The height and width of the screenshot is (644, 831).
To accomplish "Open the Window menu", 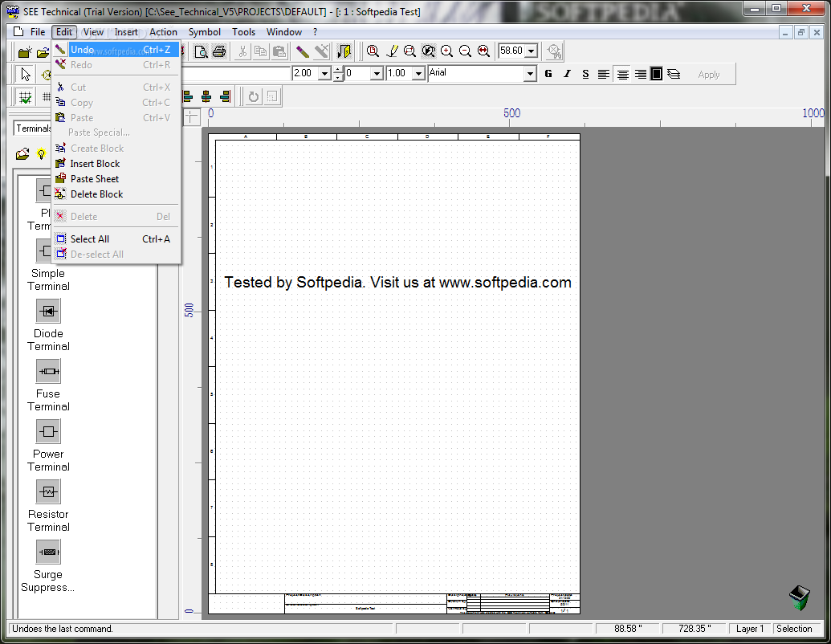I will click(x=284, y=32).
